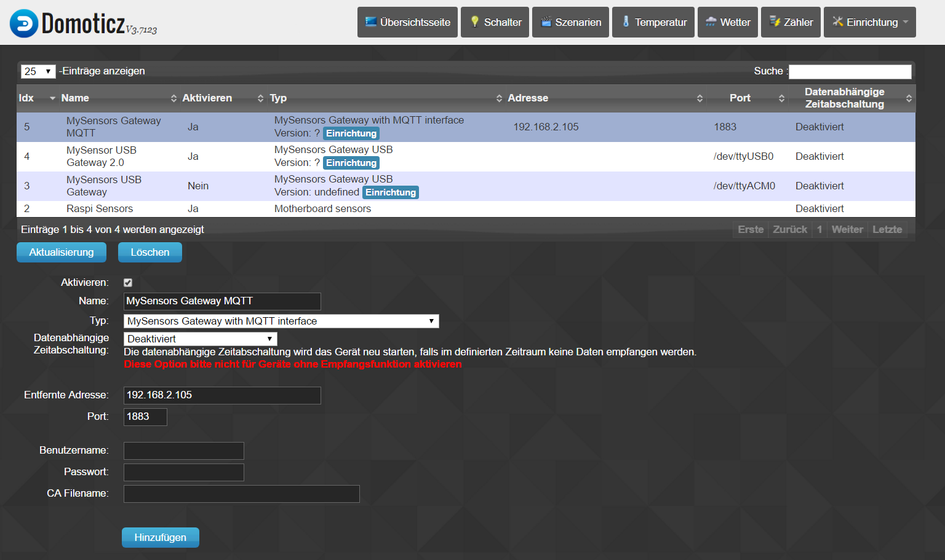The image size is (945, 560).
Task: Open the Datenabhängige Zeitabschaltung dropdown
Action: click(200, 339)
